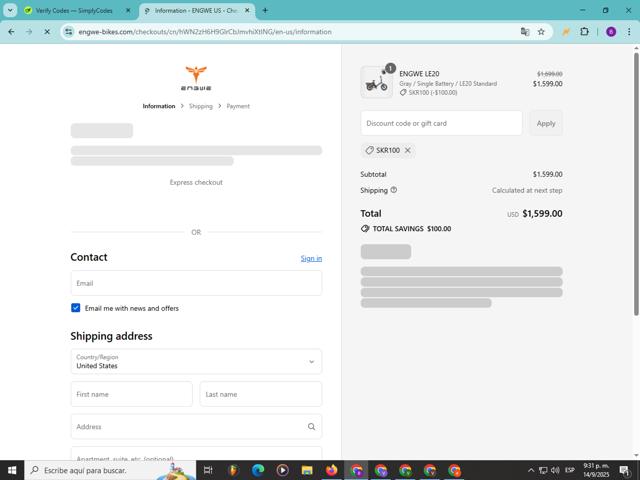640x480 pixels.
Task: Show hidden system tray icons
Action: click(x=531, y=470)
